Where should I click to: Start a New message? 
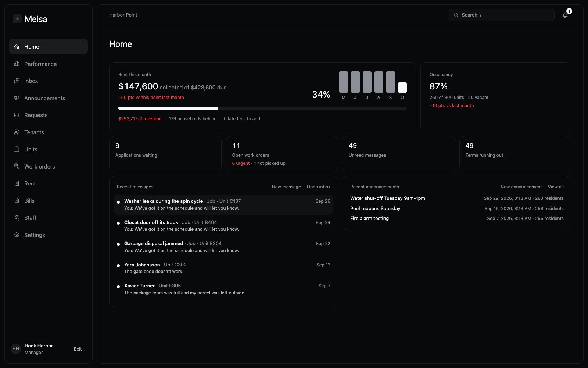[x=286, y=187]
